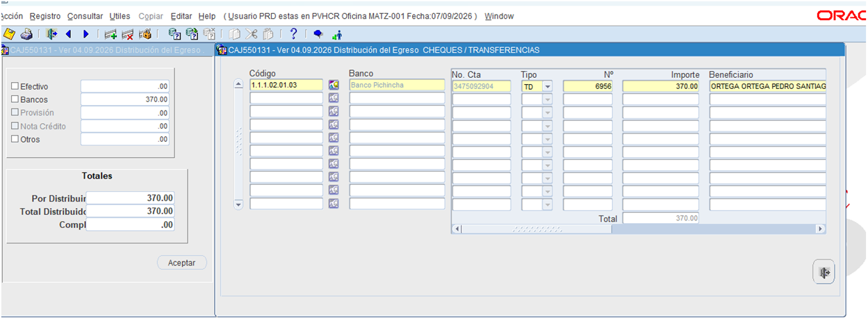Screen dimensions: 868x331
Task: Click the form icon in CHEQUES / TRANSFERENCIAS title bar
Action: tap(222, 50)
